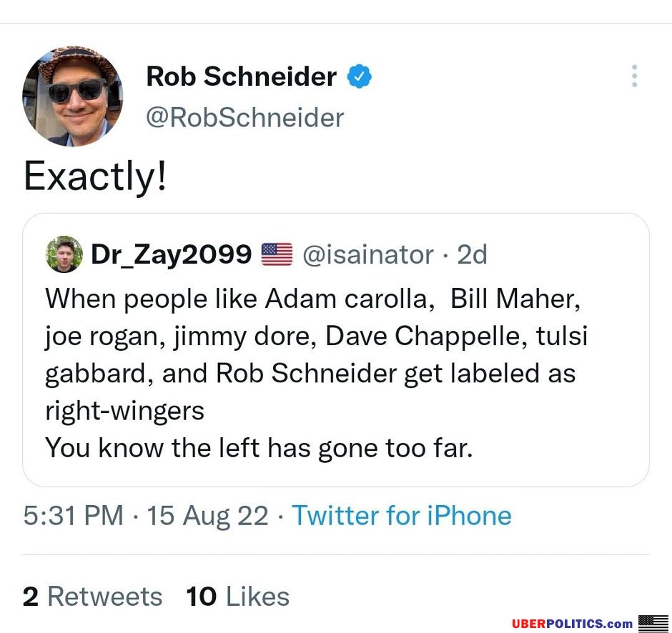Click the American flag emoji beside Dr_Zay2099
This screenshot has height=633, width=672.
pos(277,254)
